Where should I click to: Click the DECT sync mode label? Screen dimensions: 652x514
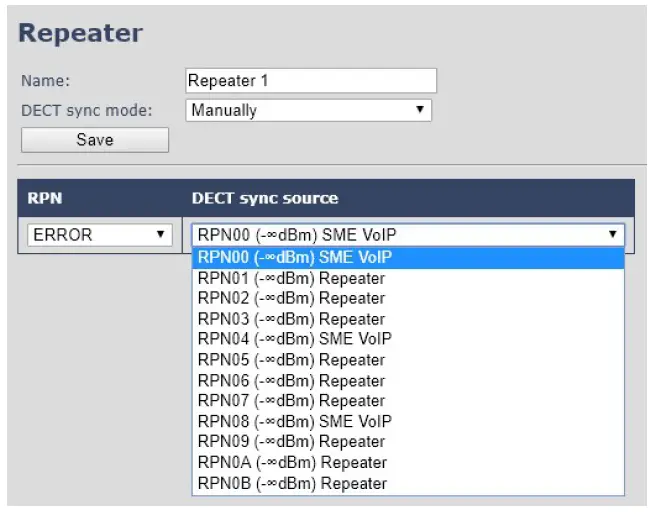87,111
